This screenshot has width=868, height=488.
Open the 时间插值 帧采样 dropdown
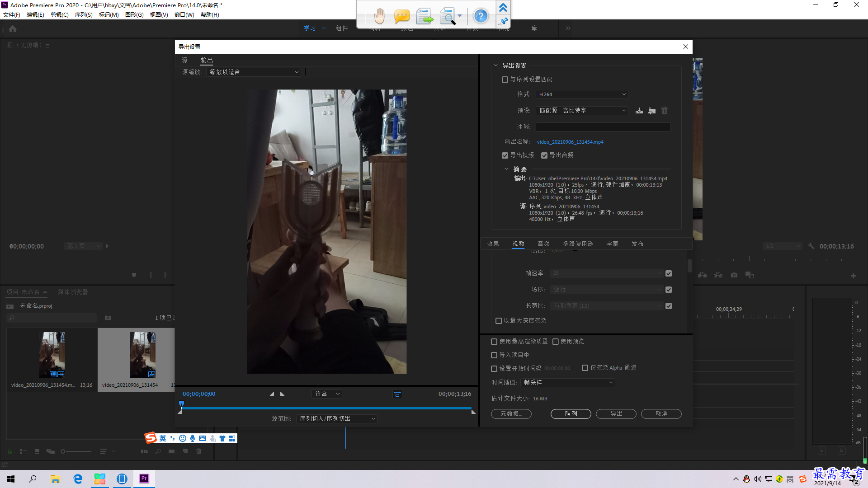pos(568,383)
